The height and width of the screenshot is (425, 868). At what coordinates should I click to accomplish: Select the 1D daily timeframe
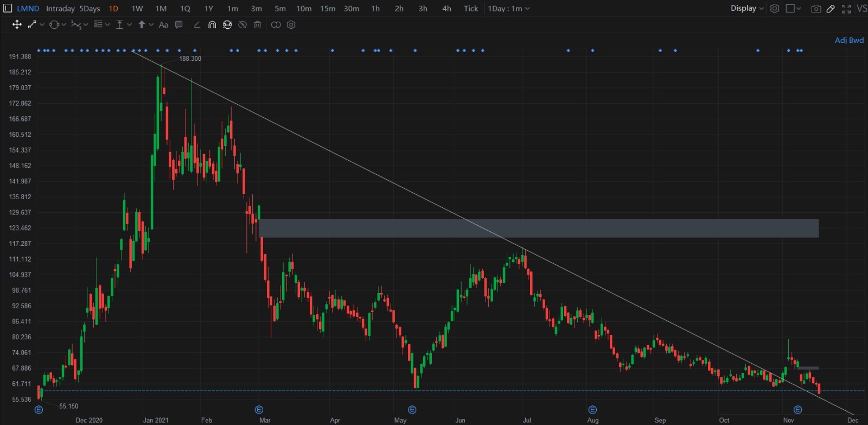click(113, 9)
